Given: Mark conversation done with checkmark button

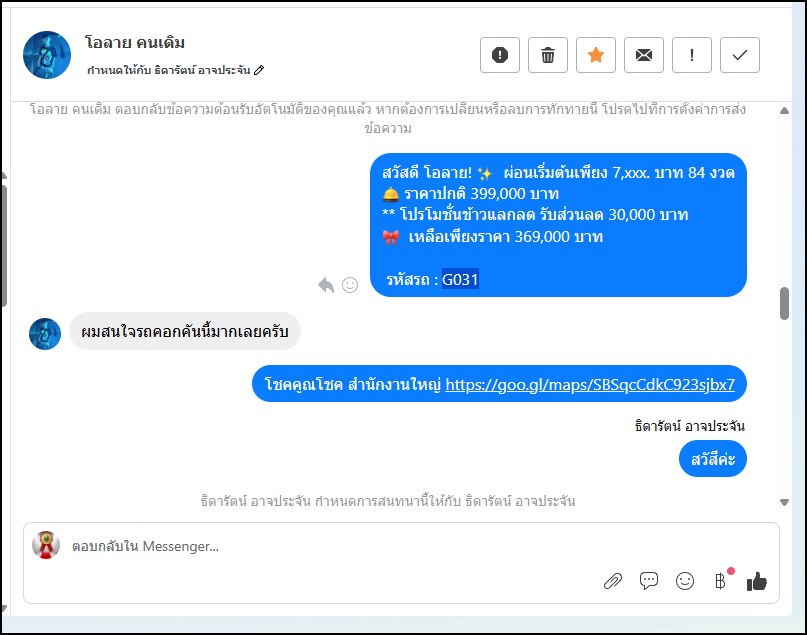Looking at the screenshot, I should (740, 55).
